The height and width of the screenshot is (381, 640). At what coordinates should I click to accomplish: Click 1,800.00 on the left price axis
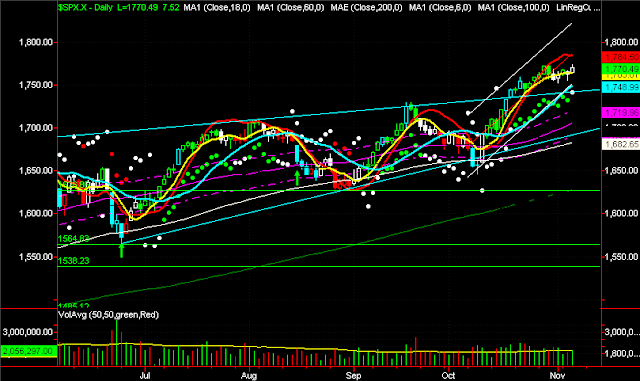pos(36,42)
